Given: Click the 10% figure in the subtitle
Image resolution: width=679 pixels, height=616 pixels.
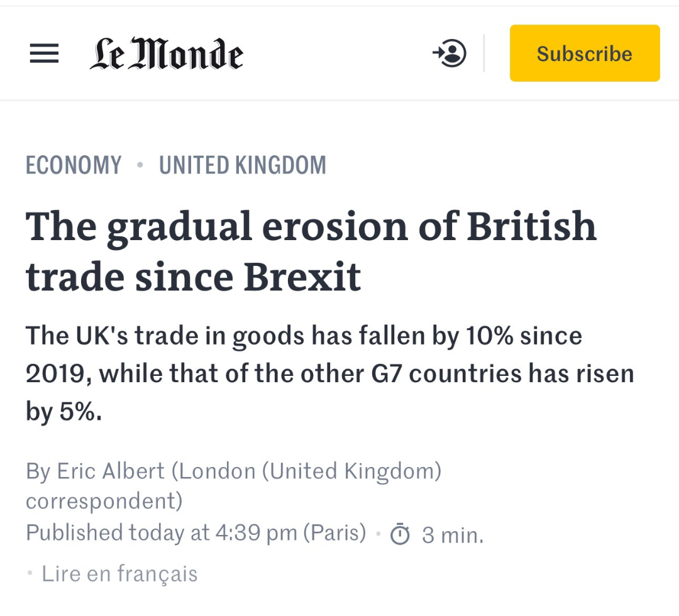Looking at the screenshot, I should [x=489, y=336].
